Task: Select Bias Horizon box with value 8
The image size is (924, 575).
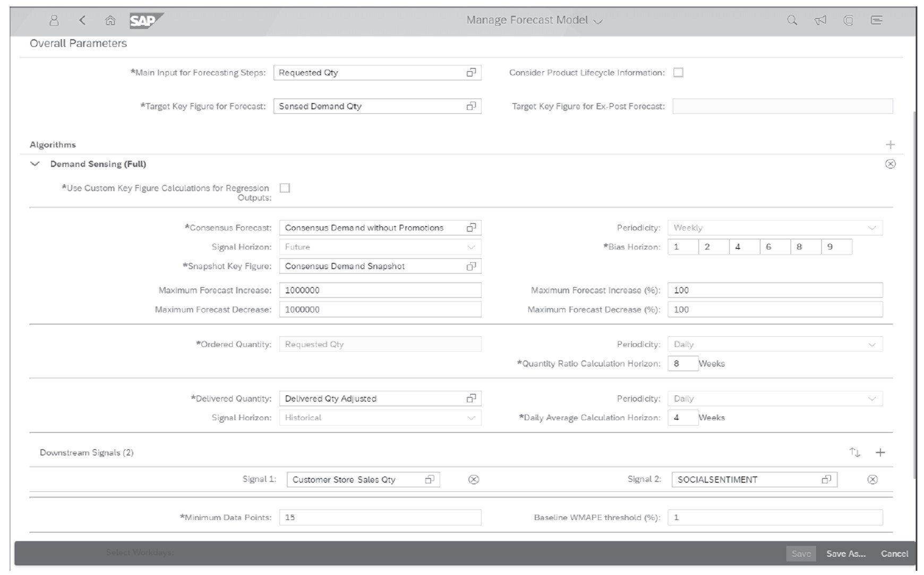Action: point(806,247)
